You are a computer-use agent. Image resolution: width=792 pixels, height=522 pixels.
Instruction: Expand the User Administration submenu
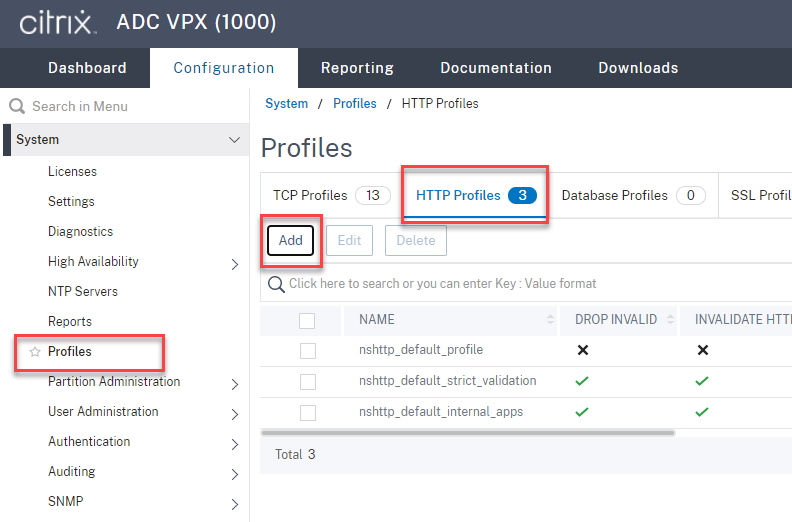pyautogui.click(x=234, y=414)
